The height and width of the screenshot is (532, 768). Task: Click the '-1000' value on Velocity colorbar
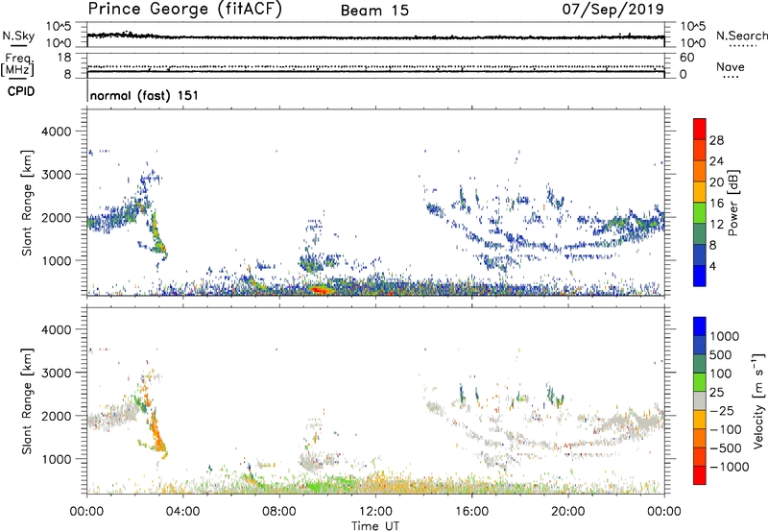[x=730, y=467]
